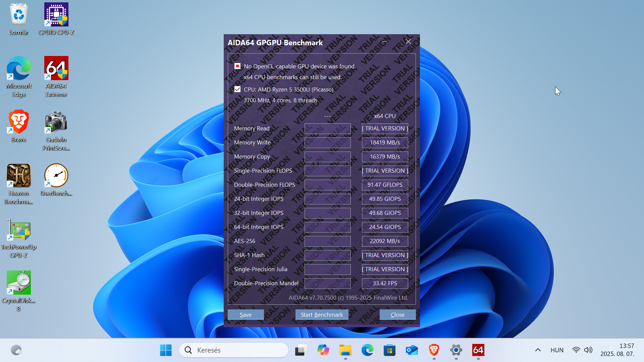Open the Brave browser in the taskbar
Viewport: 644px width, 362px height.
click(434, 350)
